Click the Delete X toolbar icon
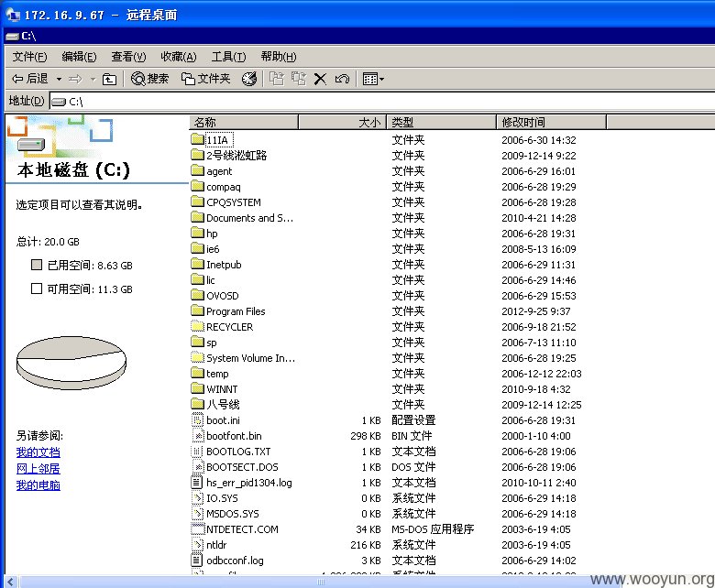The image size is (715, 588). coord(320,80)
